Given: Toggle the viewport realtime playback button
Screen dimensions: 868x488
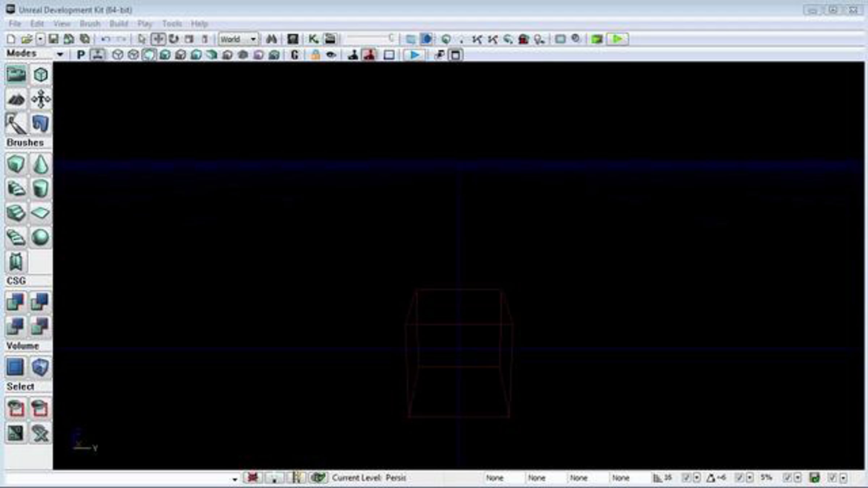Looking at the screenshot, I should pyautogui.click(x=414, y=55).
